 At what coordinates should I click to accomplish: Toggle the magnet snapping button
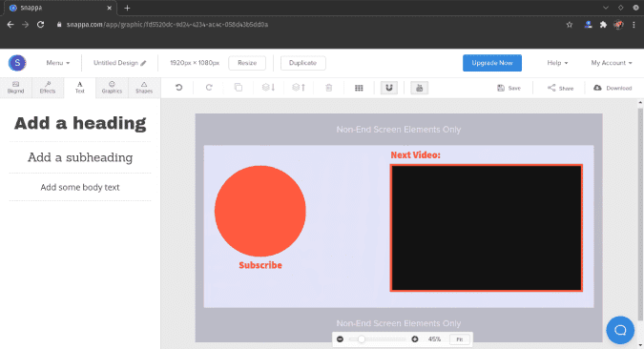pos(389,88)
